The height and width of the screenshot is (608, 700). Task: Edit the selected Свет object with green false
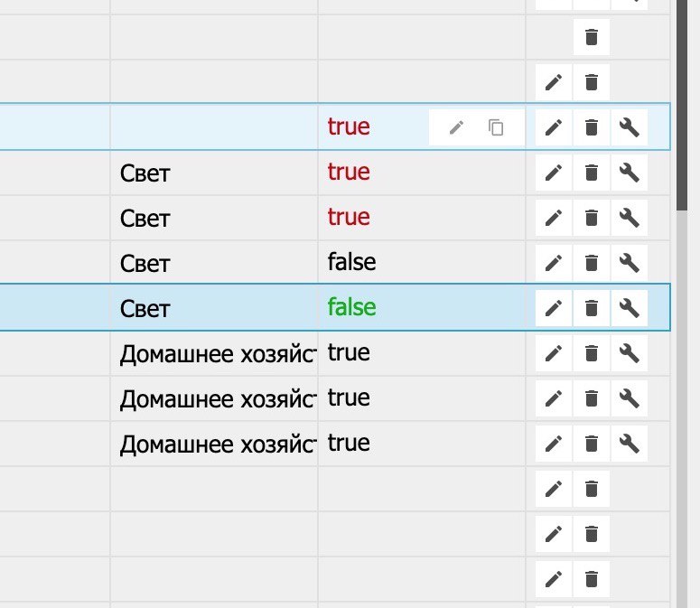[x=554, y=308]
